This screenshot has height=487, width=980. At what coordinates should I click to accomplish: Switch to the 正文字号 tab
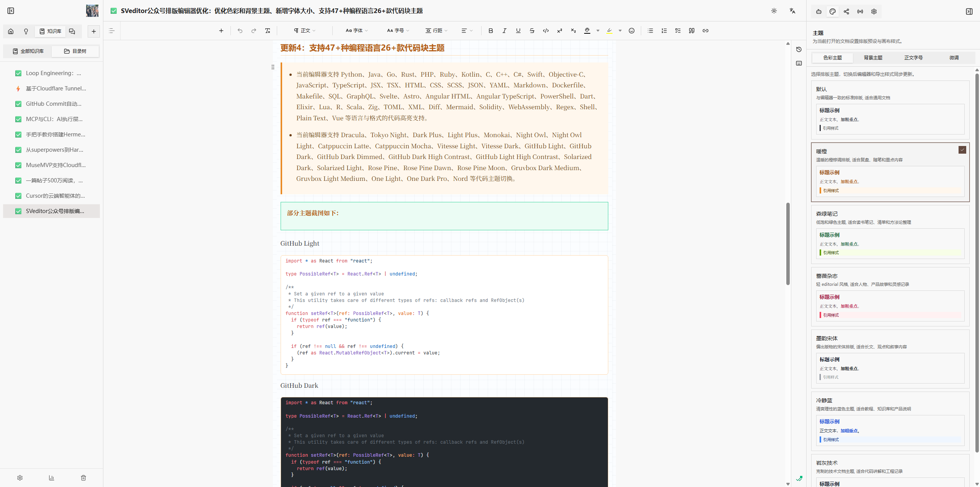tap(914, 58)
